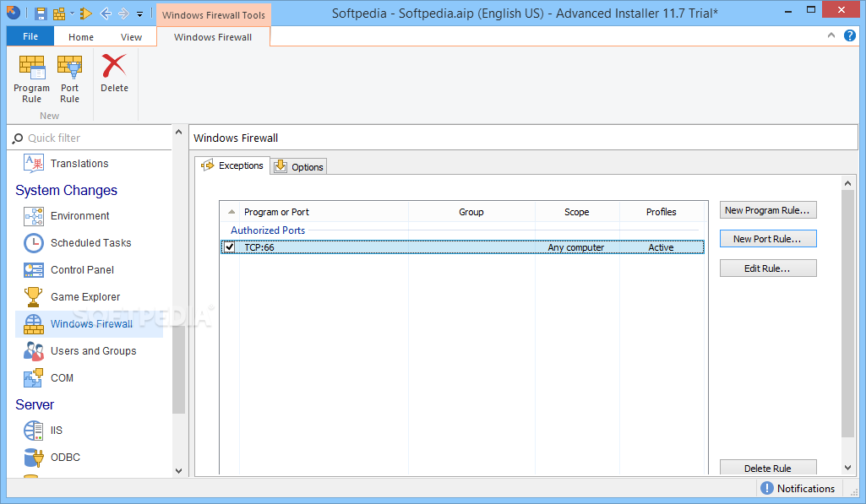This screenshot has height=504, width=866.
Task: Click the Run project arrow icon
Action: tap(85, 14)
